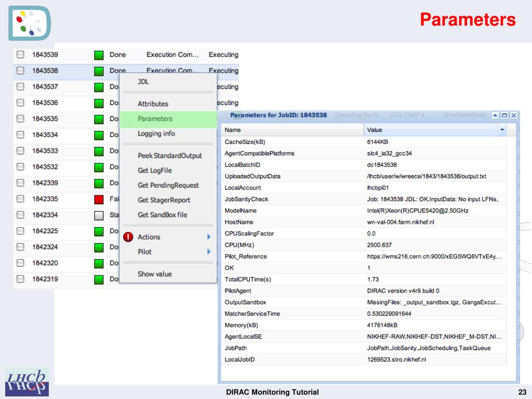Expand the Pilot submenu arrow
Viewport: 532px width, 399px height.
click(x=209, y=252)
